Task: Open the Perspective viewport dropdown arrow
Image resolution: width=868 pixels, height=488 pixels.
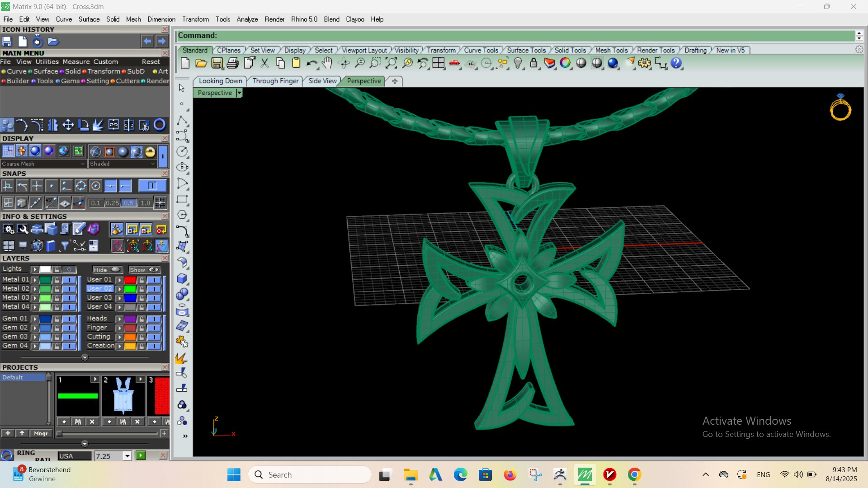Action: [x=239, y=93]
